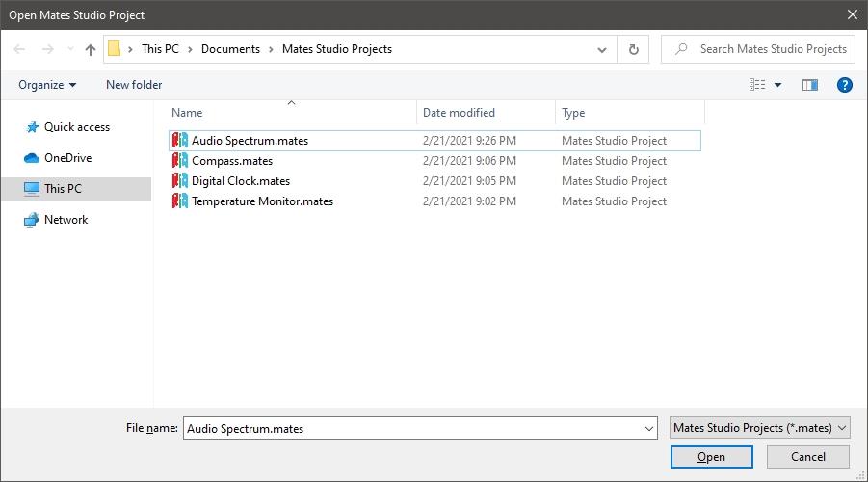Open the Help button
Screen dimensions: 868x482
coord(844,85)
